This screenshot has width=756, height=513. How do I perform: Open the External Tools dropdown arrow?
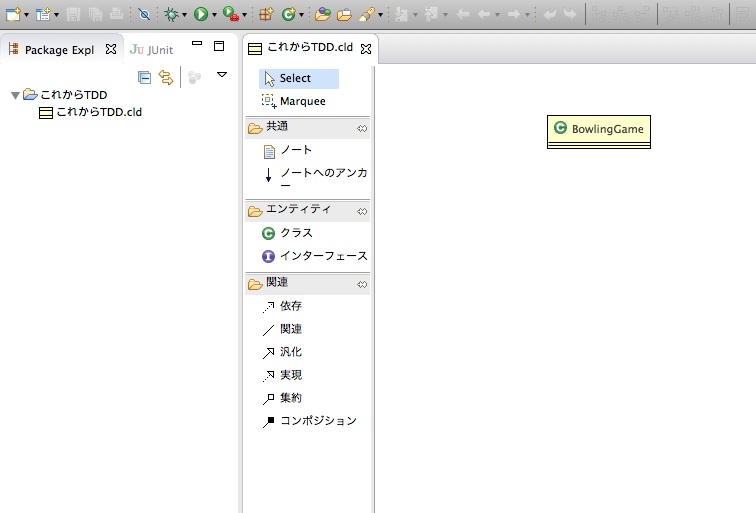(244, 15)
